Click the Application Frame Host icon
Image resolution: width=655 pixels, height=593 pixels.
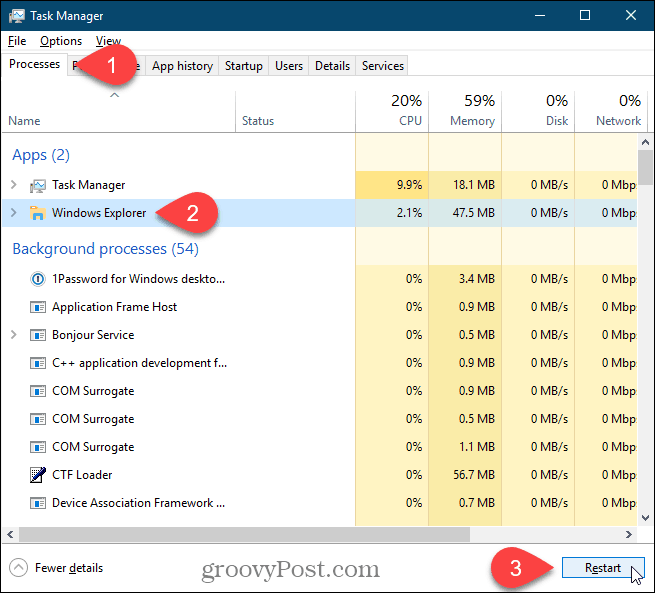[x=38, y=307]
